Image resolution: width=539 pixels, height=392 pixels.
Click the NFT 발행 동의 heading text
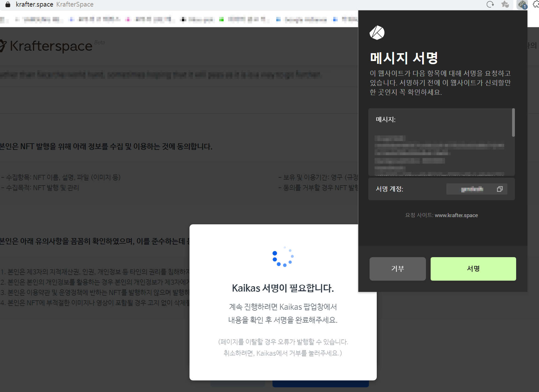pos(106,146)
